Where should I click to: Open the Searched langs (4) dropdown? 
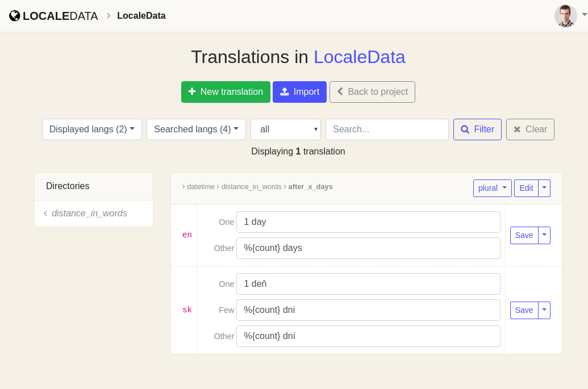tap(196, 129)
